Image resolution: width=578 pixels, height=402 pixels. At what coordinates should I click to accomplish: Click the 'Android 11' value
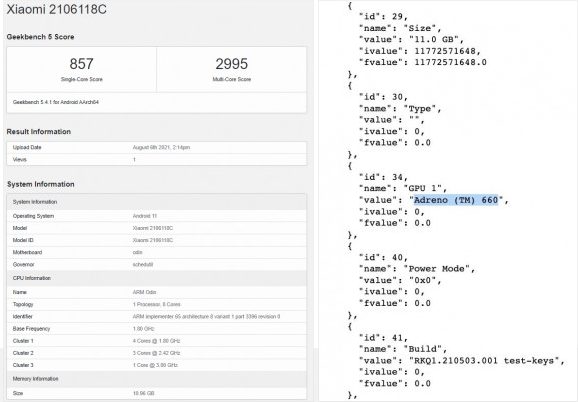(145, 216)
